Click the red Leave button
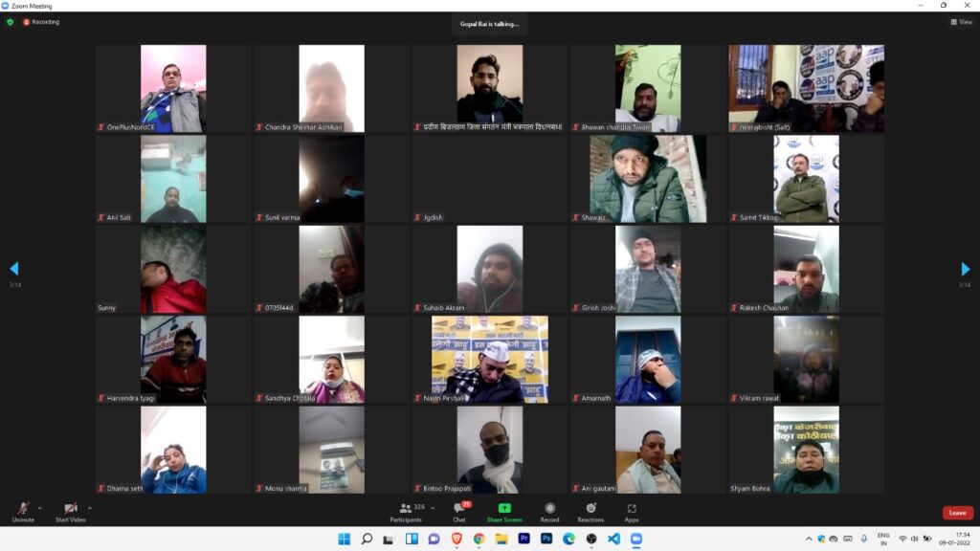The image size is (980, 551). coord(957,513)
